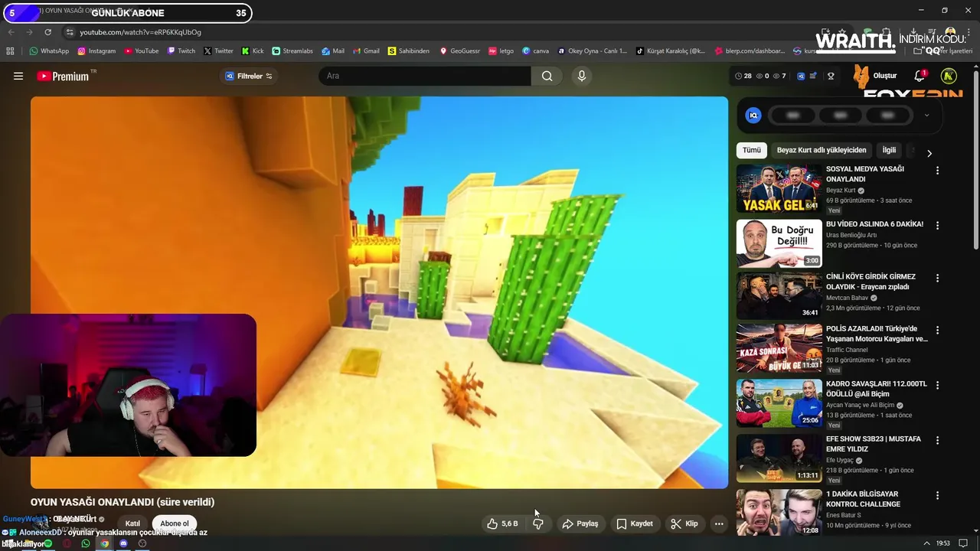980x551 pixels.
Task: Click video title OYUN YASAĞI ONAYLANDI
Action: [122, 502]
